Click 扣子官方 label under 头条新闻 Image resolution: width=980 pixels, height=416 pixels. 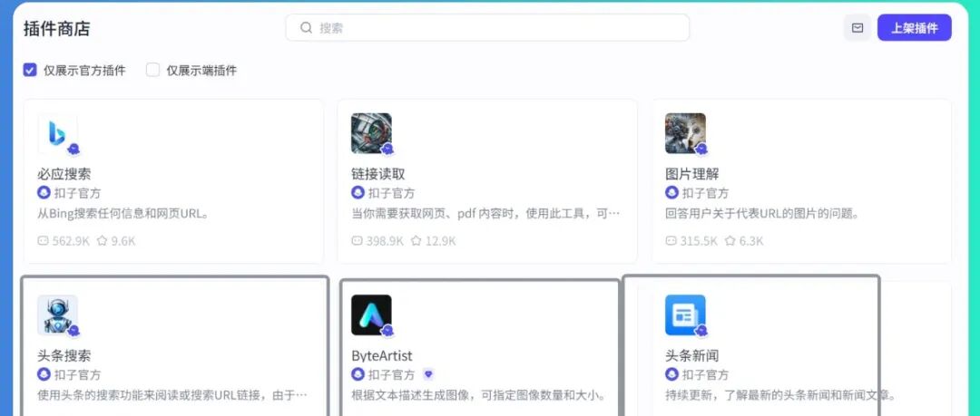705,375
